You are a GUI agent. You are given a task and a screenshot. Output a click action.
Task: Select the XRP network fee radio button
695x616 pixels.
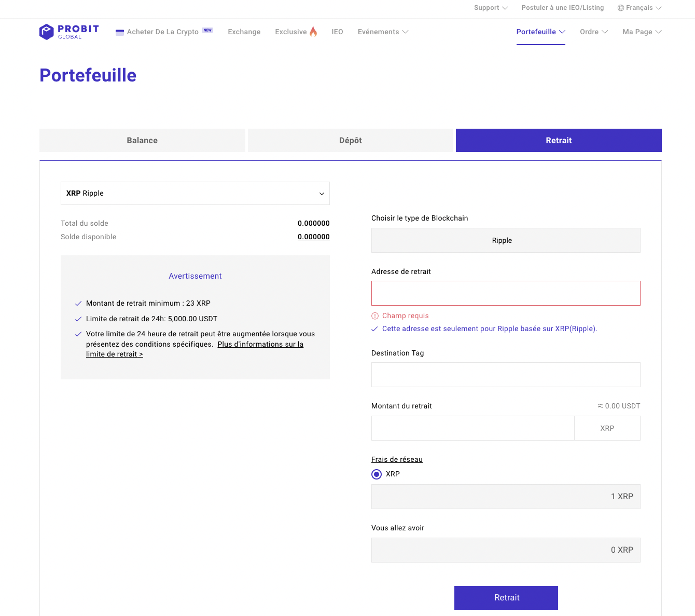[377, 474]
